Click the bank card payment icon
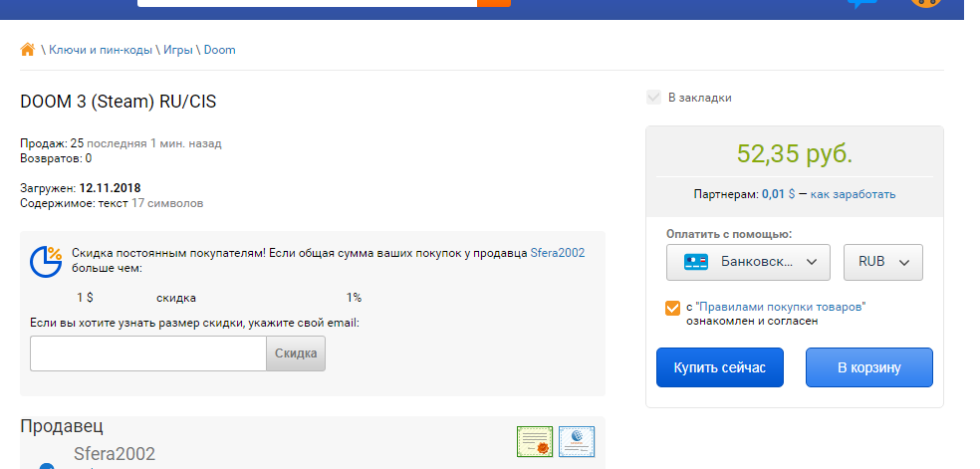The width and height of the screenshot is (980, 469). (695, 262)
